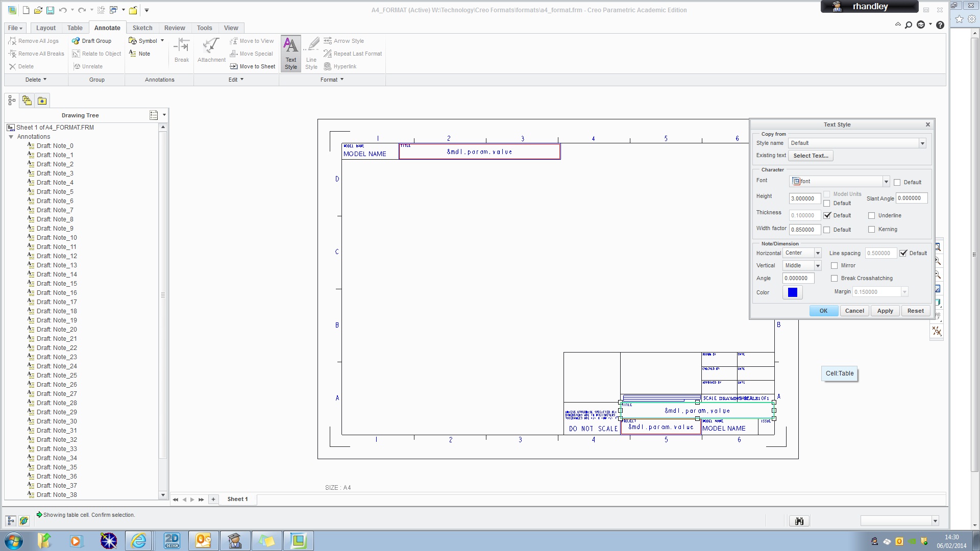Click the Color swatch in Text Style
This screenshot has height=551, width=980.
click(793, 292)
